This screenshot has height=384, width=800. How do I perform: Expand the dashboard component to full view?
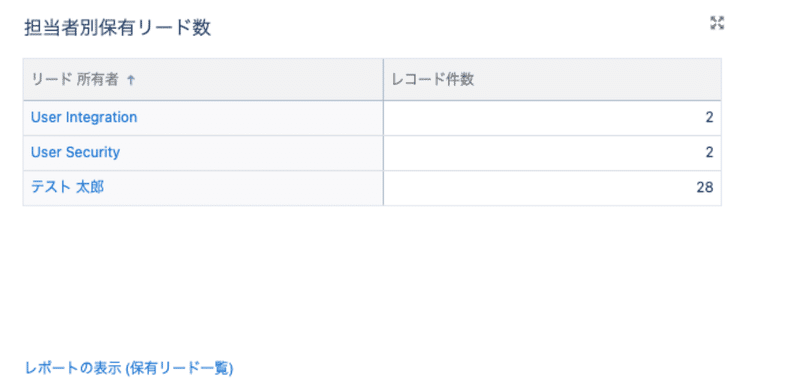(x=717, y=23)
